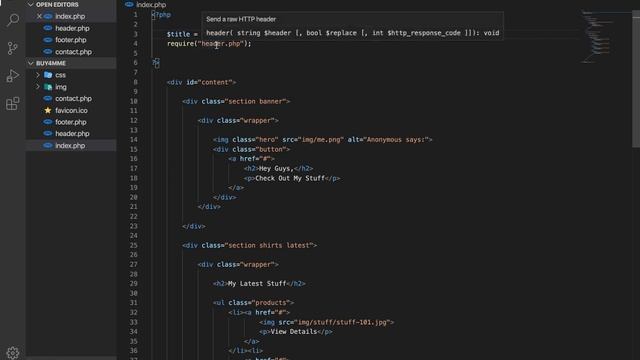Open the Extensions view
640x360 pixels.
pyautogui.click(x=13, y=104)
